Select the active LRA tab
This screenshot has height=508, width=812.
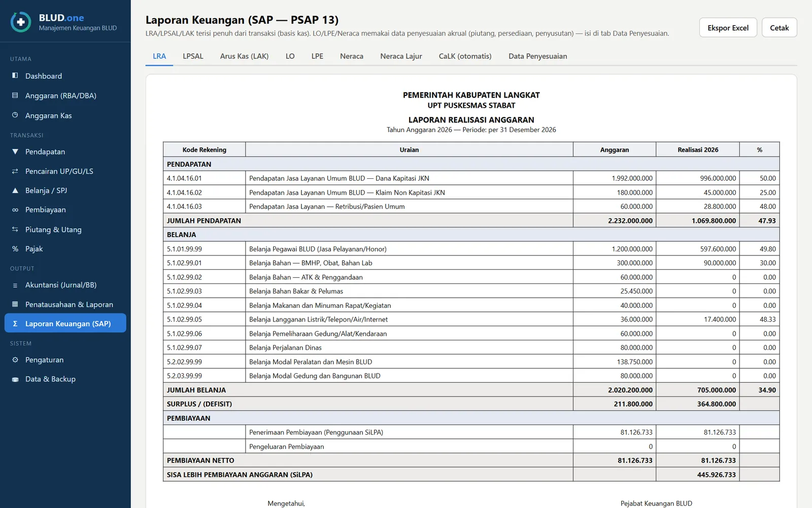(159, 56)
